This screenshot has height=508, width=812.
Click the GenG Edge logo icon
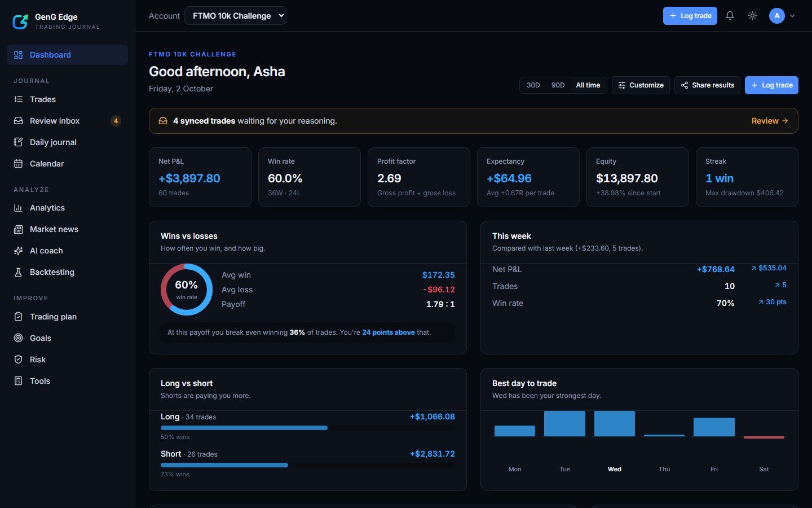(20, 21)
